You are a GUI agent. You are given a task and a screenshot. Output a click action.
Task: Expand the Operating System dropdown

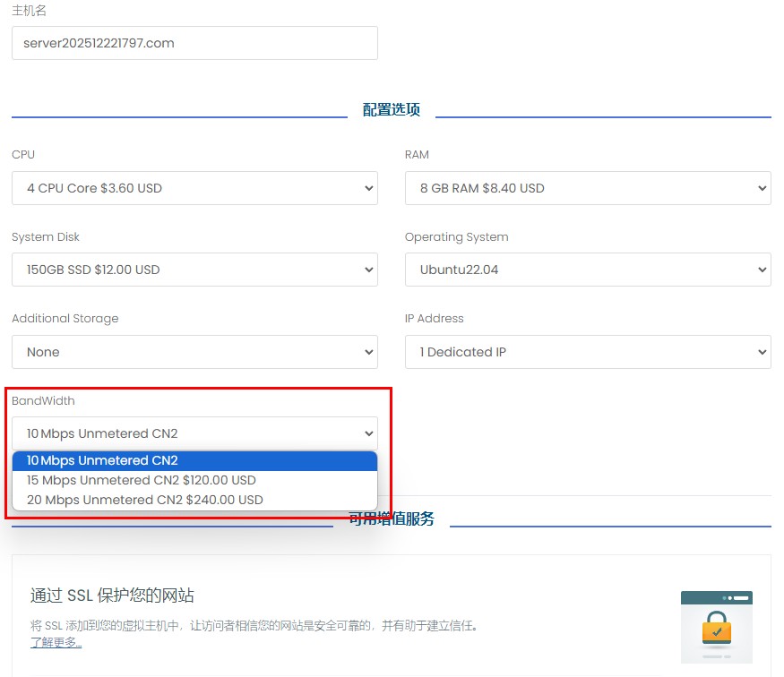click(x=588, y=270)
